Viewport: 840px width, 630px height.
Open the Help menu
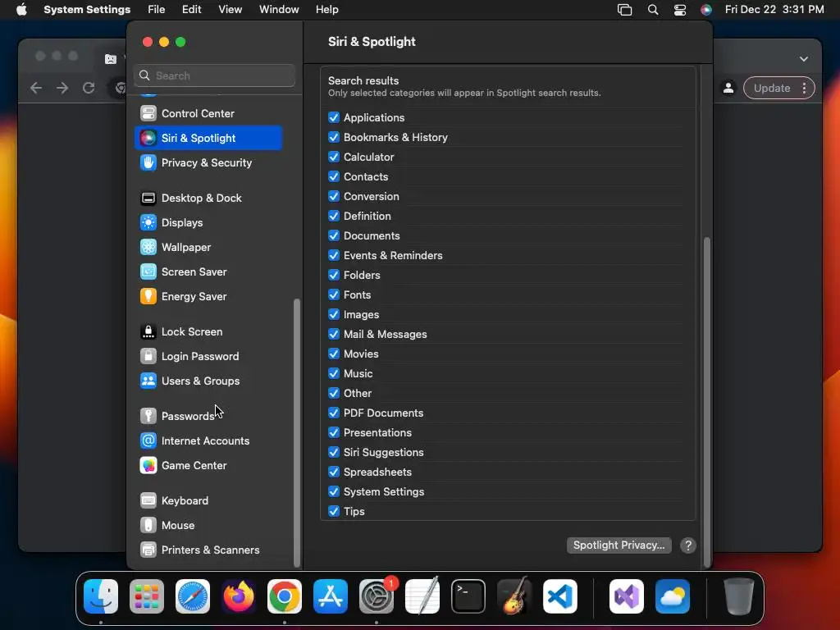(x=326, y=10)
